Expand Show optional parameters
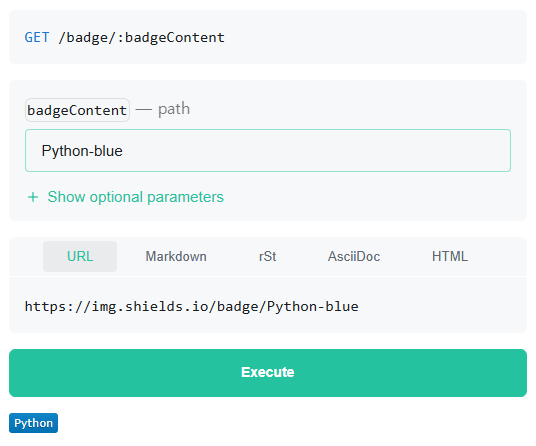Screen dimensions: 536x446 tap(125, 197)
